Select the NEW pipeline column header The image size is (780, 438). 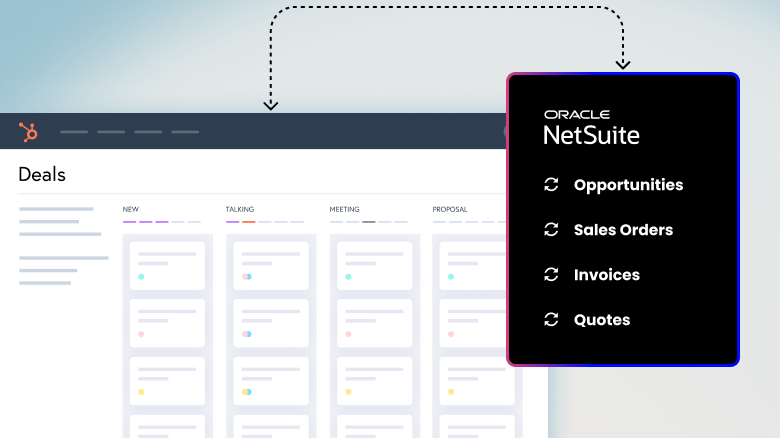pos(131,210)
